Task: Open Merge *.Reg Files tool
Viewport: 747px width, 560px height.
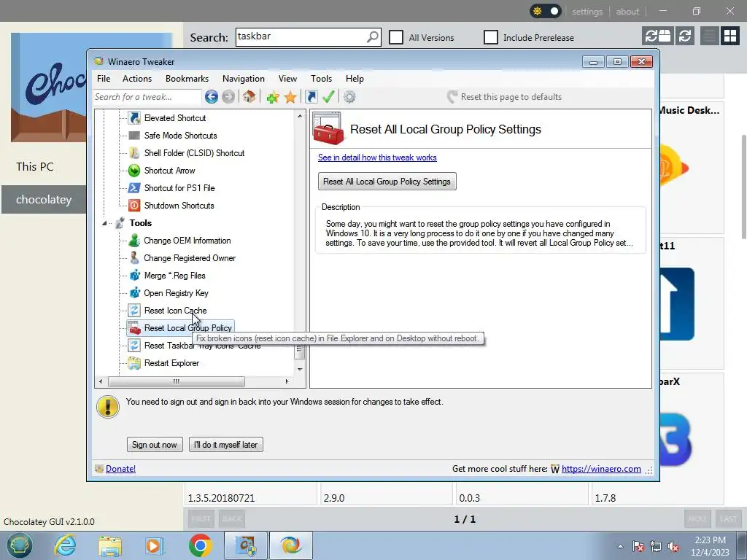Action: tap(174, 276)
